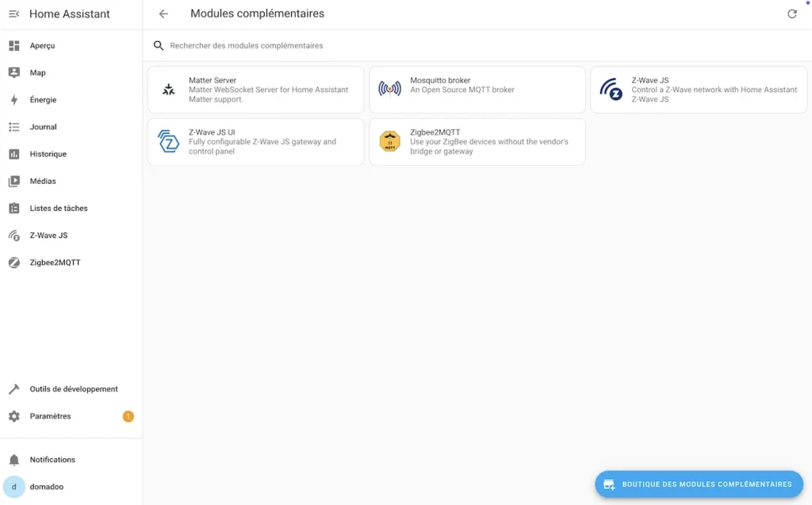Refresh add-ons with the reload icon
Screen dimensions: 812x505
click(x=792, y=14)
